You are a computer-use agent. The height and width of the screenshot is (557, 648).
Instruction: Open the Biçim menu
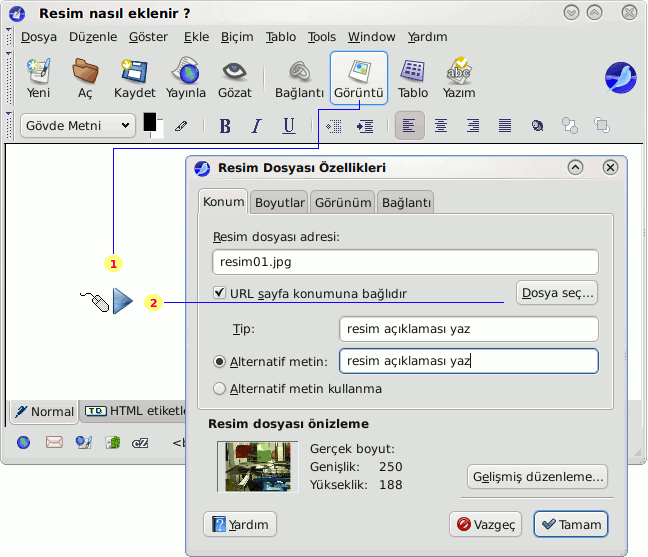click(237, 37)
